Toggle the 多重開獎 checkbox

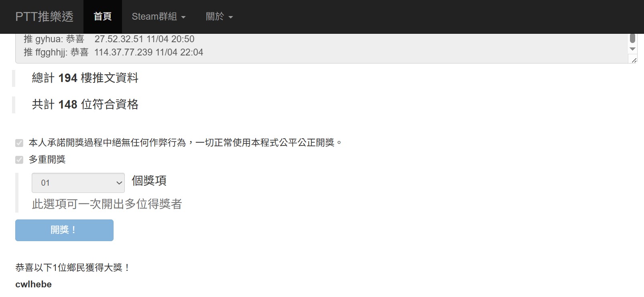19,160
